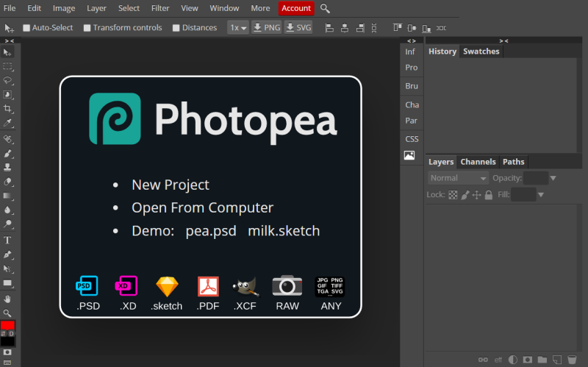Viewport: 588px width, 367px height.
Task: Toggle lock transparent pixels checkerboard
Action: (x=453, y=195)
